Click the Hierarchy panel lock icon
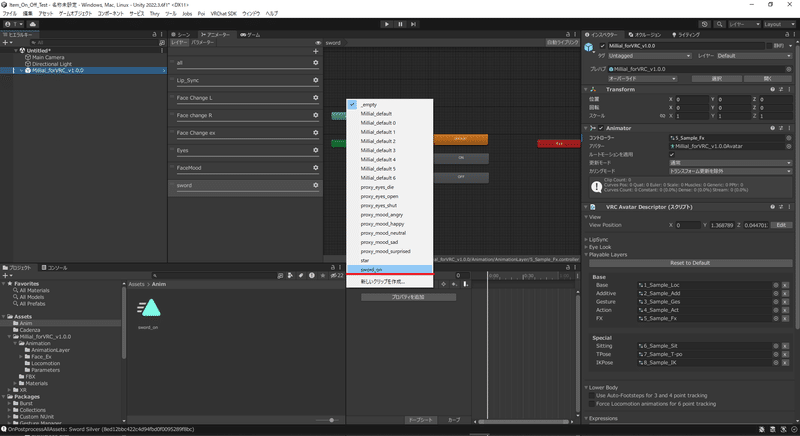The height and width of the screenshot is (436, 800). click(x=155, y=34)
